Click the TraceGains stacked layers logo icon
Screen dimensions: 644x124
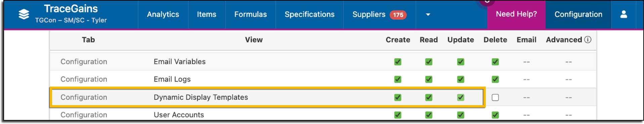point(24,14)
